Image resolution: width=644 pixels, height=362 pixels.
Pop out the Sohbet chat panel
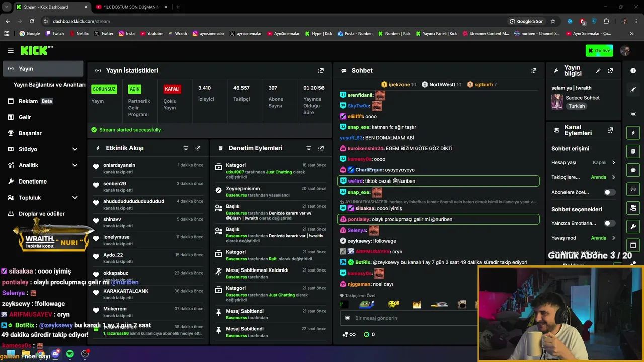coord(534,71)
